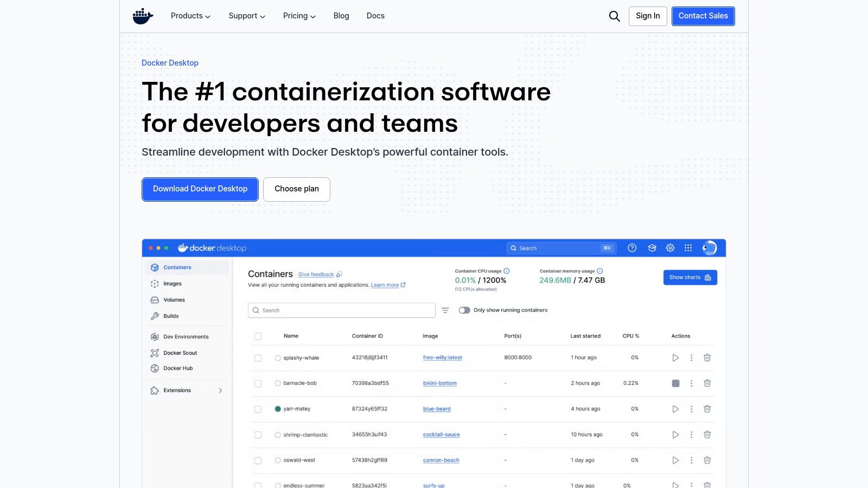
Task: Click the Sign In button
Action: point(648,16)
